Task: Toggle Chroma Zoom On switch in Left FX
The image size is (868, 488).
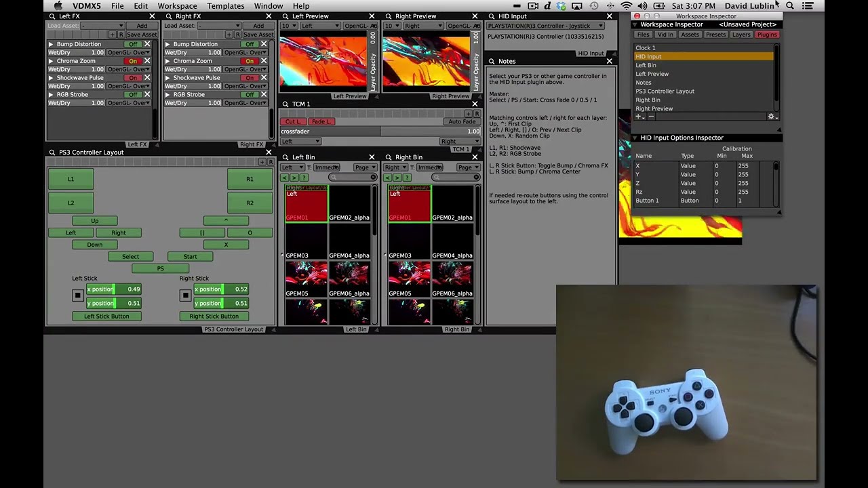Action: coord(134,61)
